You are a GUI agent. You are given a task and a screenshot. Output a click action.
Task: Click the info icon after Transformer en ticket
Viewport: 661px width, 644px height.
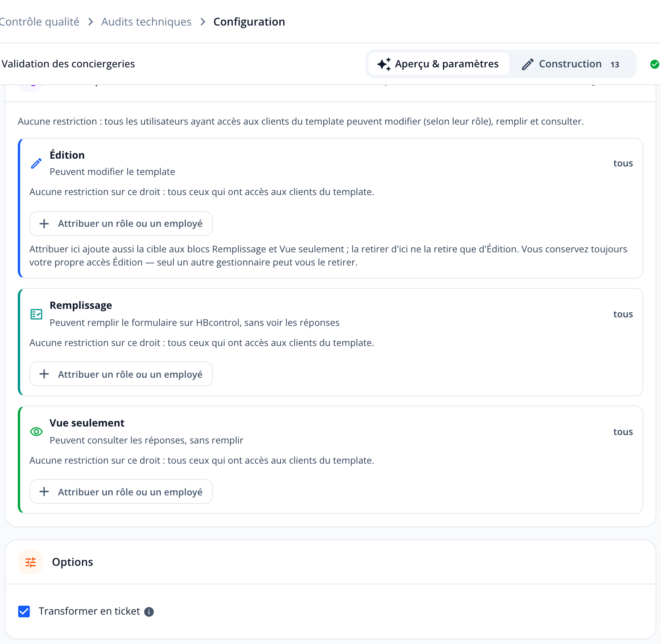149,611
